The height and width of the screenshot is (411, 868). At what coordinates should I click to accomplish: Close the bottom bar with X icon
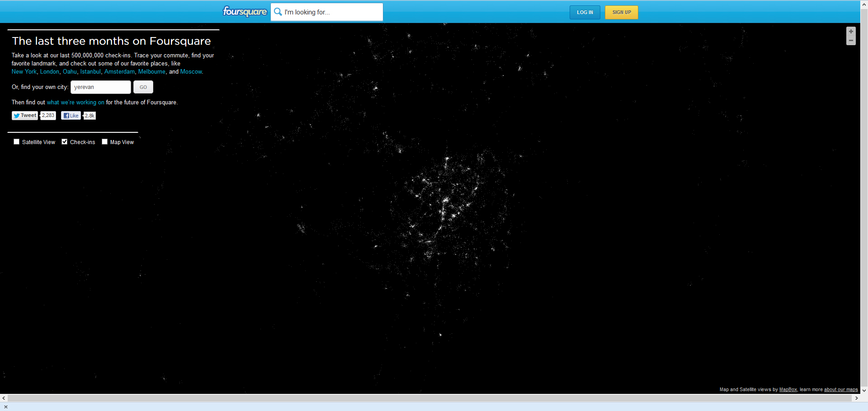[6, 407]
